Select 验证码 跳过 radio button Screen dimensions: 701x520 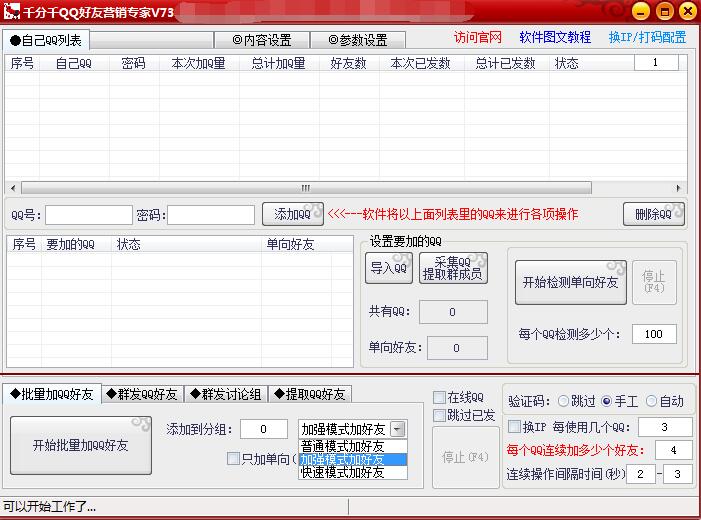[x=563, y=401]
